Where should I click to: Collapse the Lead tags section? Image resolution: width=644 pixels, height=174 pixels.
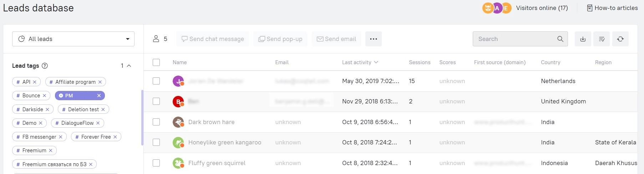[x=129, y=66]
